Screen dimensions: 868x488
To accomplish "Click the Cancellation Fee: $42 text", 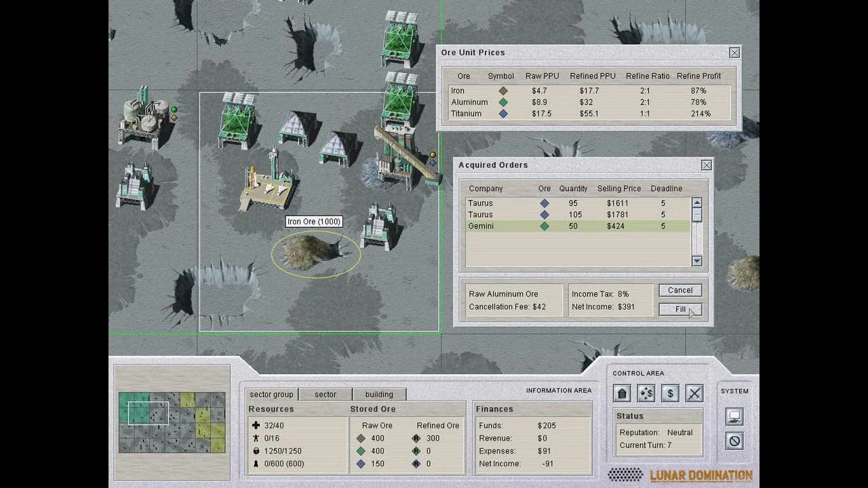I will (x=507, y=307).
